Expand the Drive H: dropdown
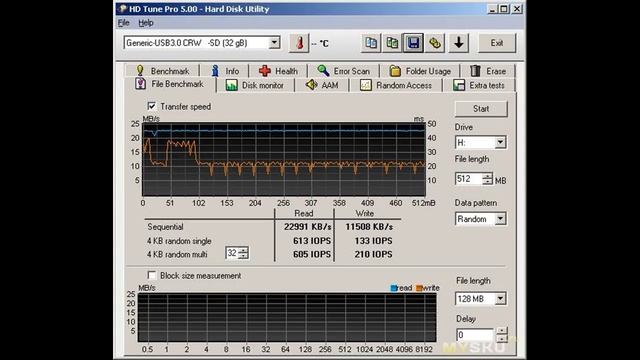Viewport: 640px width, 360px height. 500,142
